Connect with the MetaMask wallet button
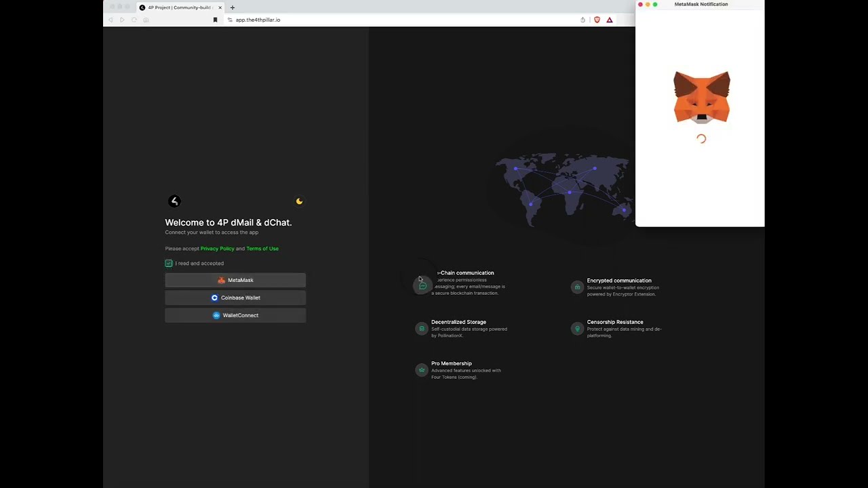Viewport: 868px width, 488px height. pyautogui.click(x=235, y=280)
